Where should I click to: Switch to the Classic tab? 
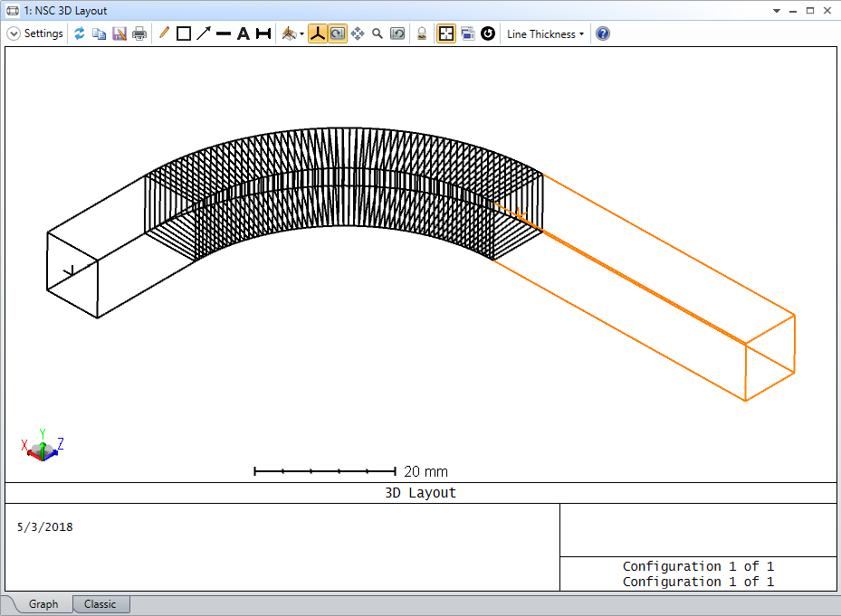100,604
